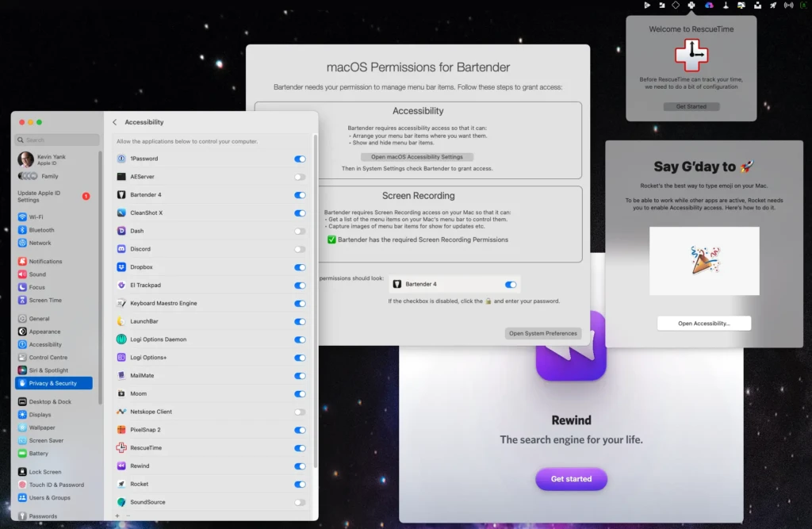Click the Rocket icon in the menu bar
The width and height of the screenshot is (812, 529).
pyautogui.click(x=772, y=6)
